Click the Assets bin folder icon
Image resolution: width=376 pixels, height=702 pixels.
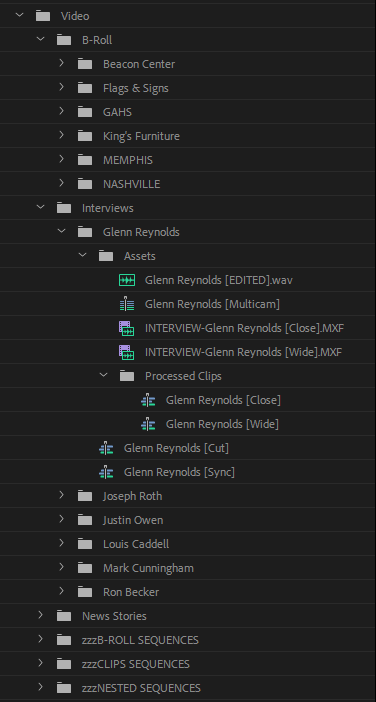point(106,256)
